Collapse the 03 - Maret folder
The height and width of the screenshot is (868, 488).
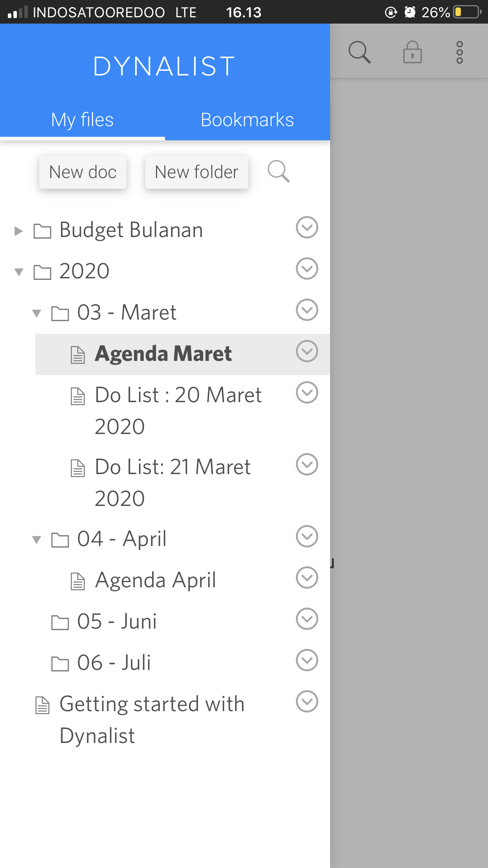[x=37, y=313]
